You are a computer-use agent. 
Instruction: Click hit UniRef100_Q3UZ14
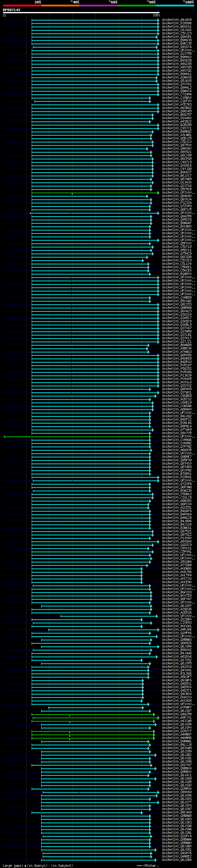(x=177, y=315)
